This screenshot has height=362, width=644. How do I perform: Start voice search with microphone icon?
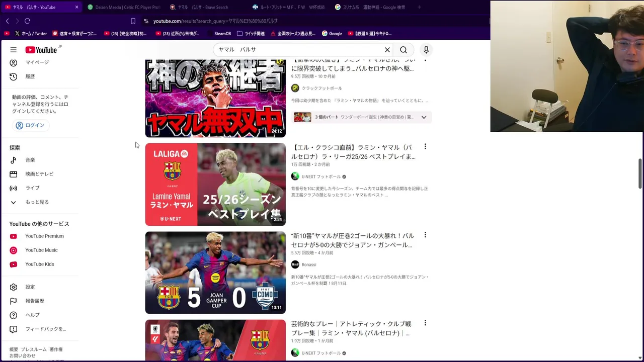click(426, 50)
